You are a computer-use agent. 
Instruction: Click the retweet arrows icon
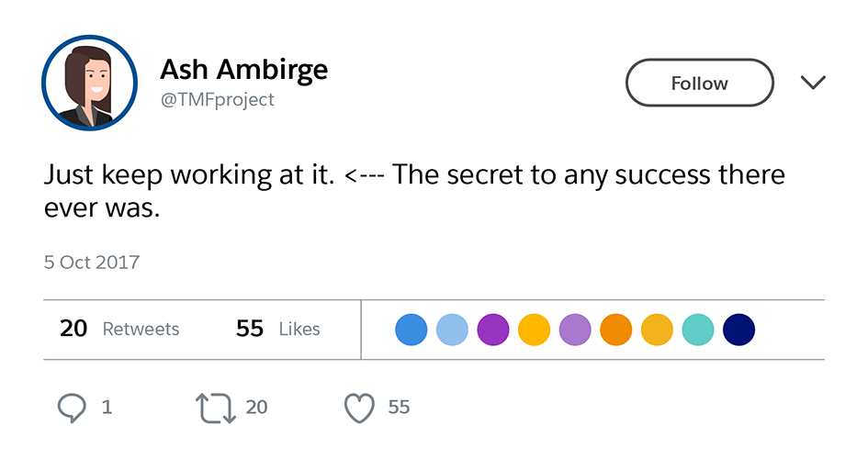pos(216,407)
